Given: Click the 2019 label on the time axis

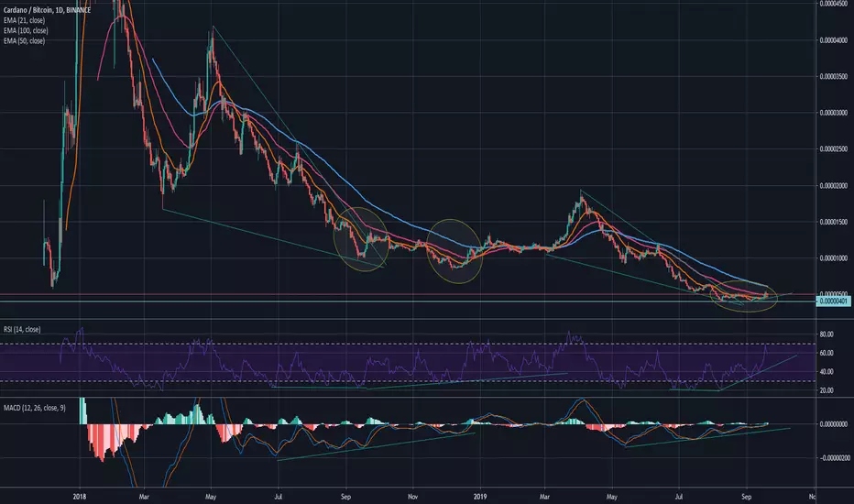Looking at the screenshot, I should pos(480,497).
